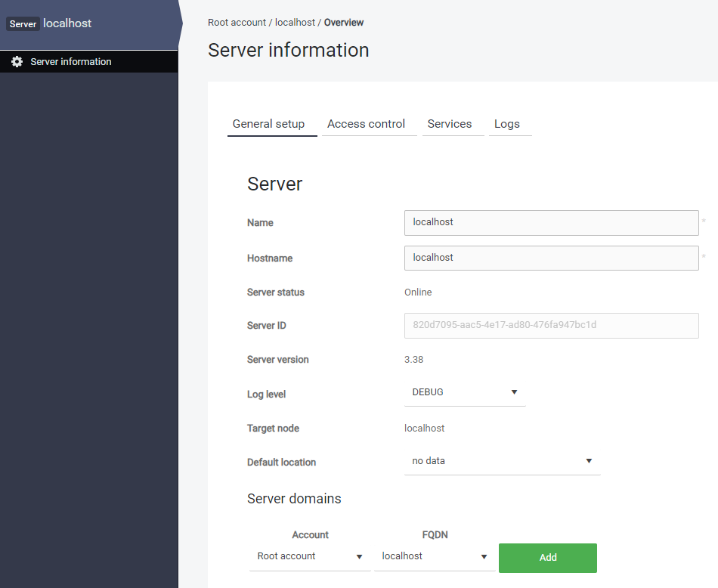718x588 pixels.
Task: Expand the Account dropdown showing Root account
Action: click(x=310, y=557)
